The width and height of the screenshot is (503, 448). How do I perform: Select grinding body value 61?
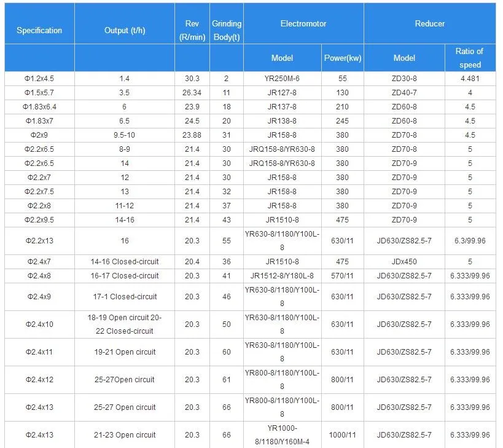[x=227, y=380]
